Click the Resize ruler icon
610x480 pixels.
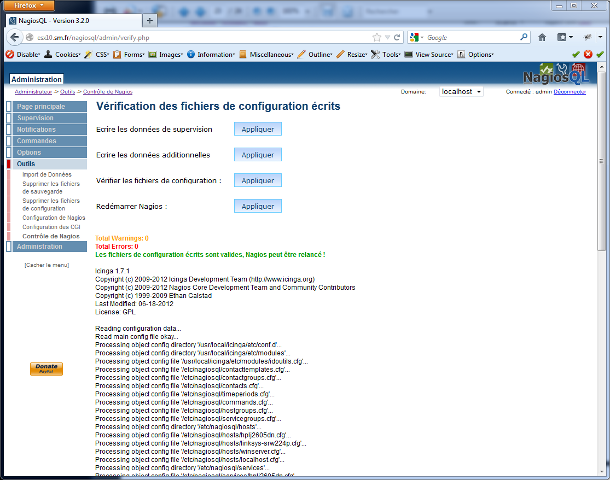340,54
